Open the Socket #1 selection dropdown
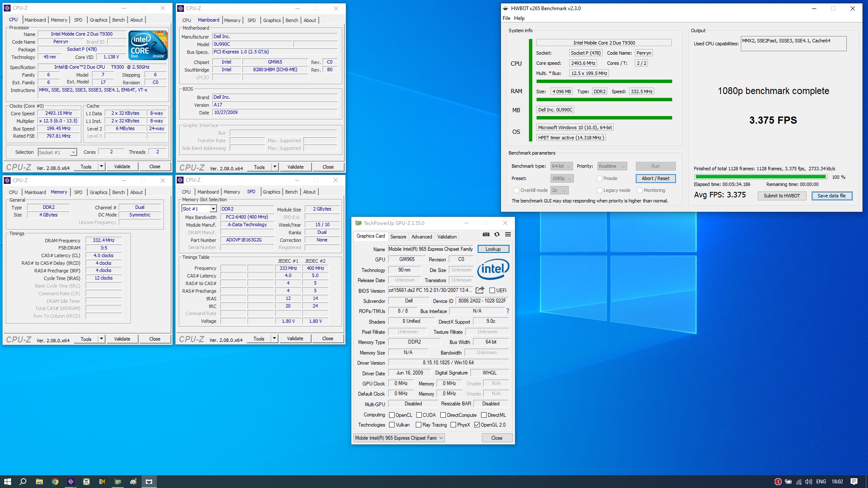 click(57, 152)
